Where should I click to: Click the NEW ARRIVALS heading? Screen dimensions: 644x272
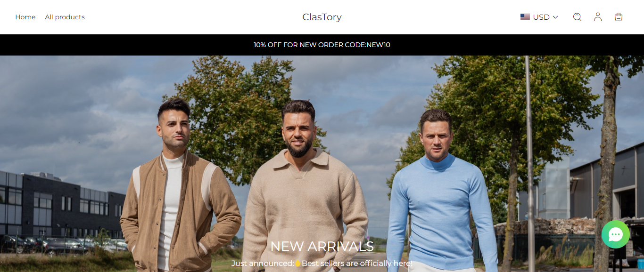tap(322, 246)
